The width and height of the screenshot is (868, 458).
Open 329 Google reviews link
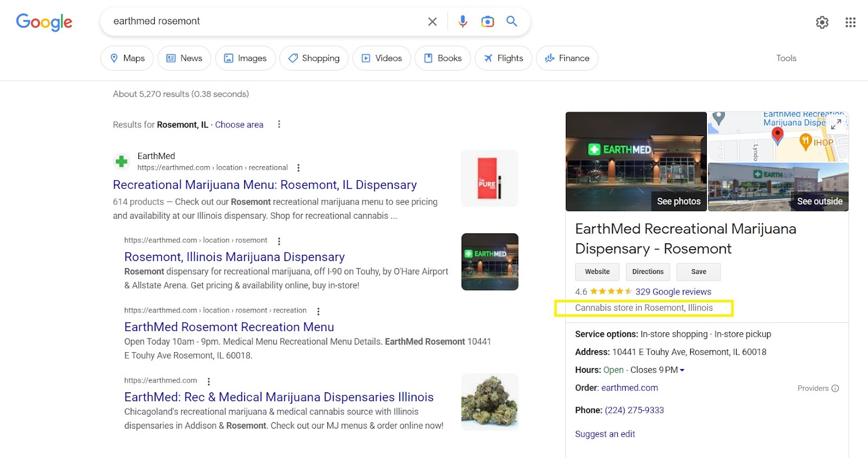click(x=673, y=292)
